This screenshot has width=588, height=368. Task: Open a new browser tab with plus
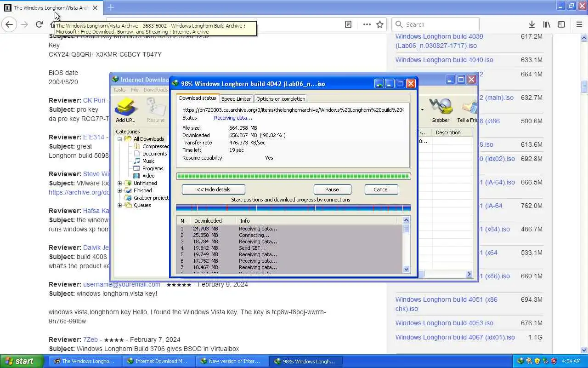[x=111, y=7]
